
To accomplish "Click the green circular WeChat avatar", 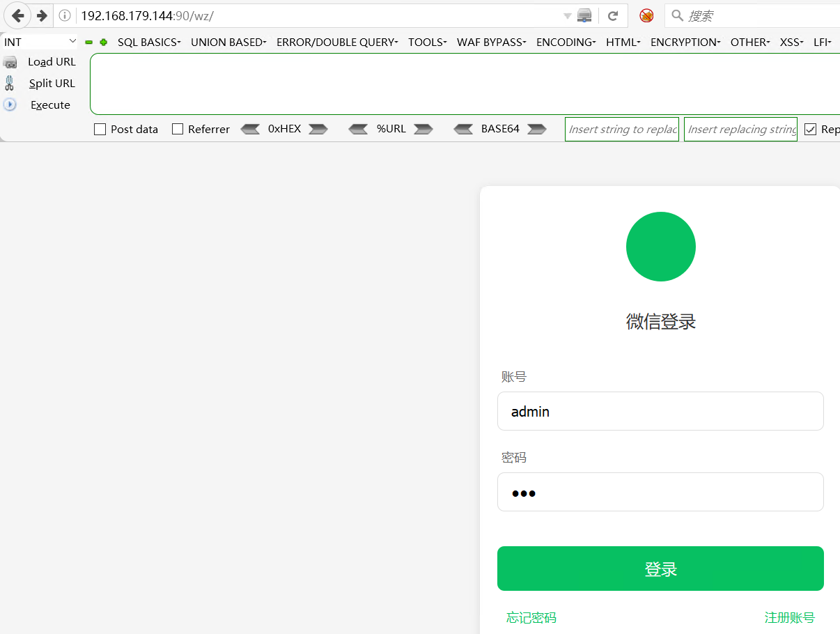I will click(661, 247).
